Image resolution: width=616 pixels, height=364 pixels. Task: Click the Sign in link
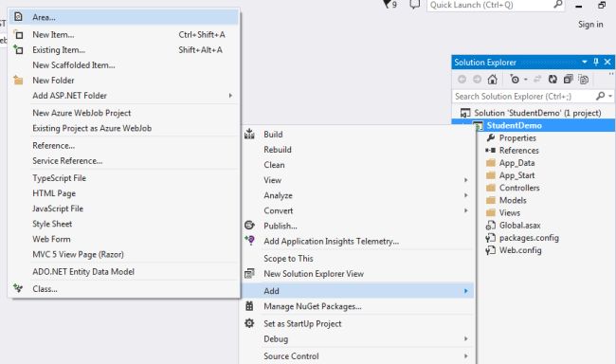590,25
